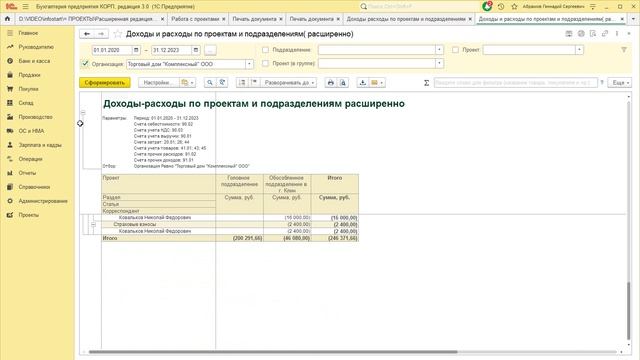Open the Подразделение dropdown list
Screen dimensions: 640x360
click(439, 50)
